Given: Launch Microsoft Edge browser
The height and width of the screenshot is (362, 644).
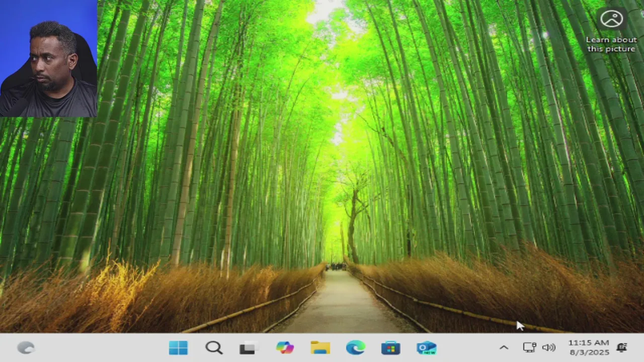Looking at the screenshot, I should pos(356,348).
